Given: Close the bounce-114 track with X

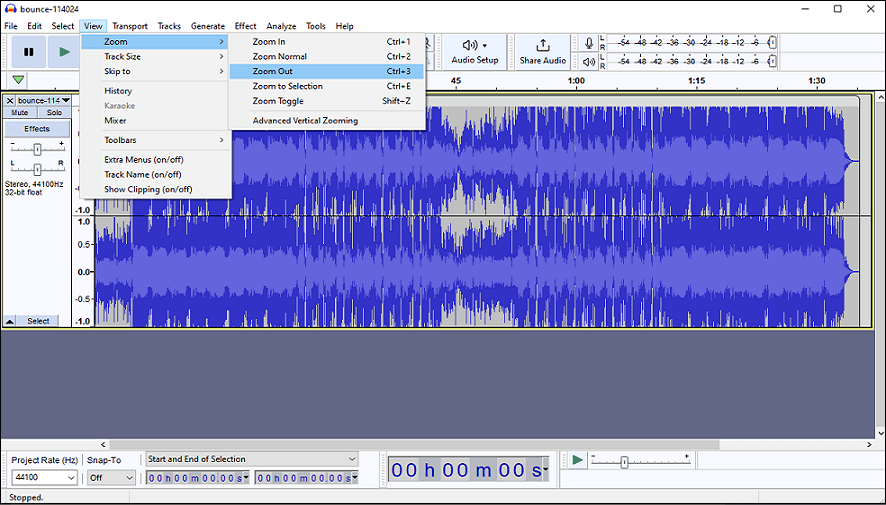Looking at the screenshot, I should (x=10, y=101).
